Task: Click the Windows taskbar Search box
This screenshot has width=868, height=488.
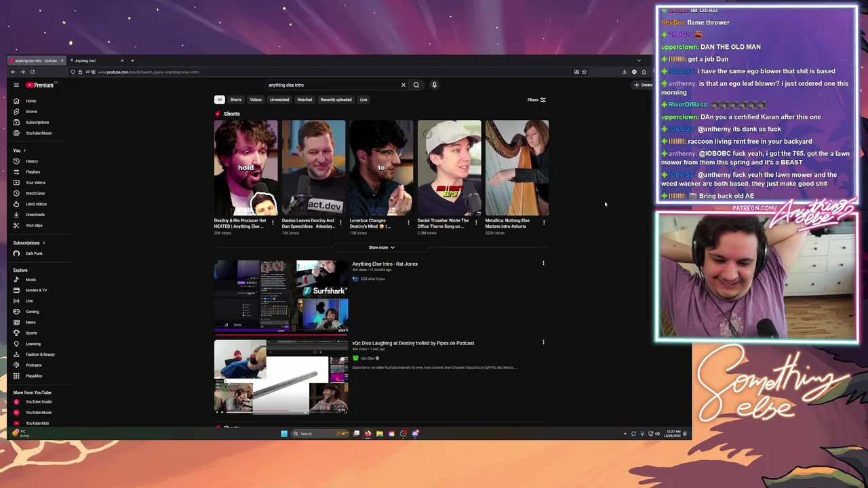Action: 319,434
